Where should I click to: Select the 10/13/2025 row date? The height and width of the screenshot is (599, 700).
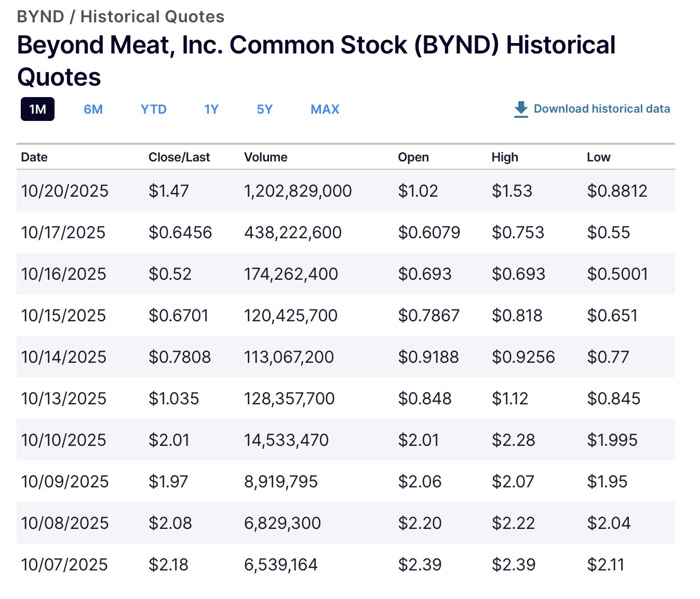click(x=64, y=399)
